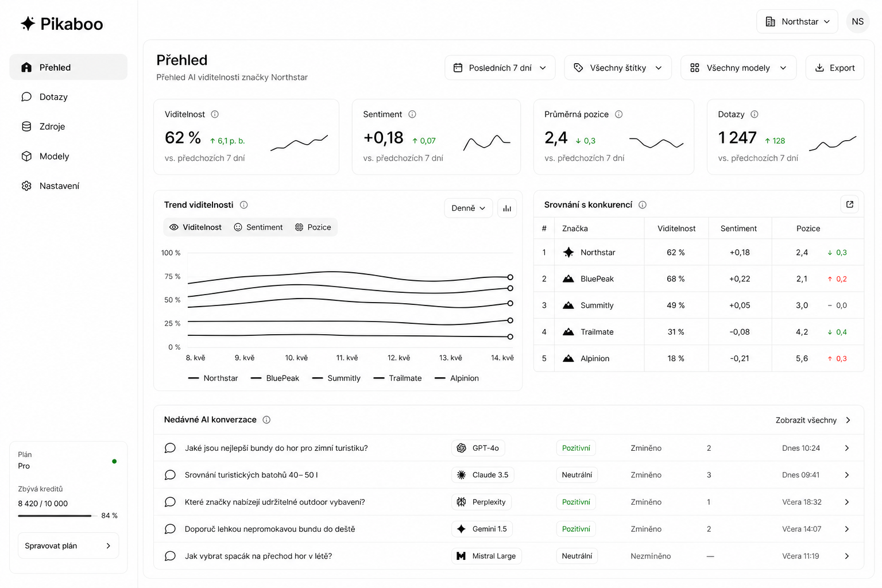This screenshot has height=588, width=882.
Task: Open the Všechny štítky tag filter
Action: pyautogui.click(x=618, y=68)
